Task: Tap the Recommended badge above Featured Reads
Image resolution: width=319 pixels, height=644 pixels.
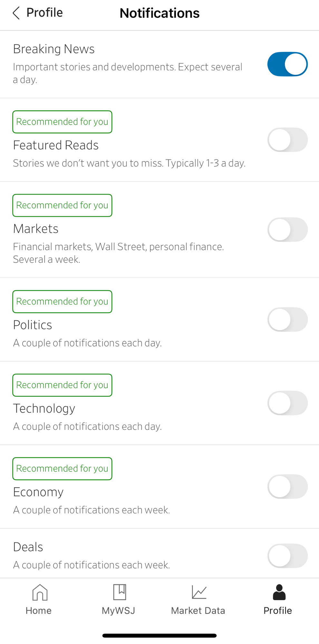Action: pyautogui.click(x=62, y=122)
